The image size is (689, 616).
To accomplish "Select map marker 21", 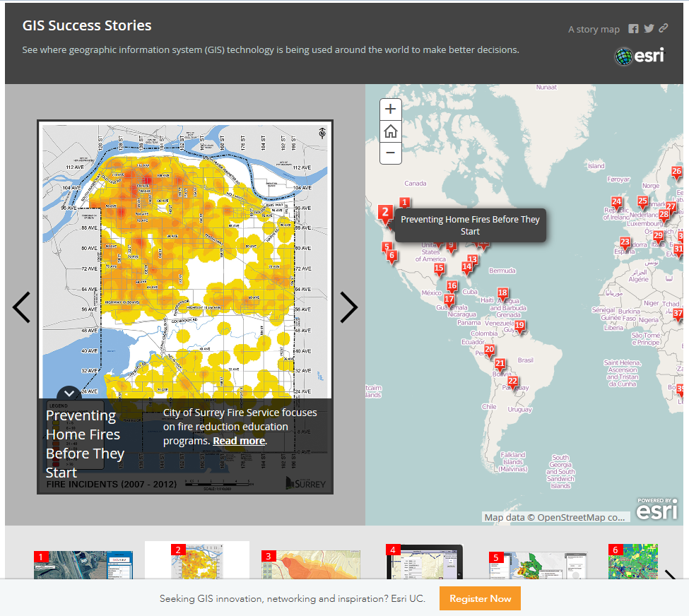I will [x=500, y=365].
